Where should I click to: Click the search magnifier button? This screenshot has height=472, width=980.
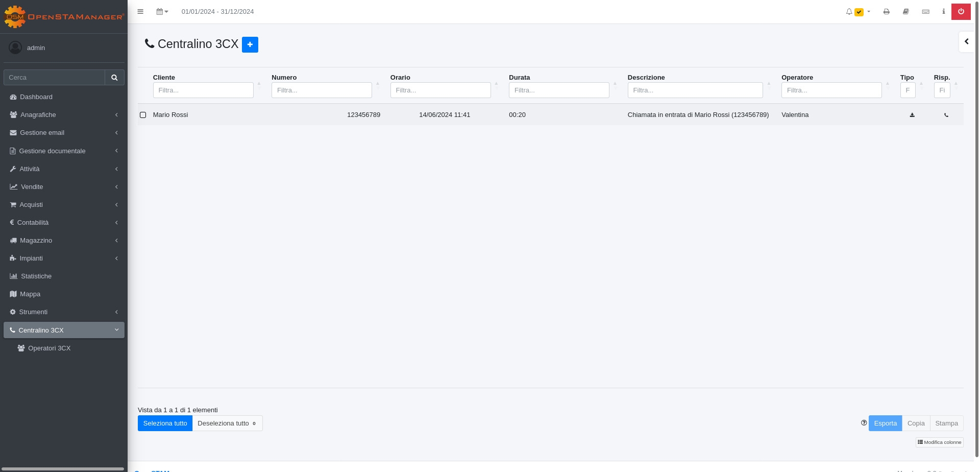[x=114, y=78]
